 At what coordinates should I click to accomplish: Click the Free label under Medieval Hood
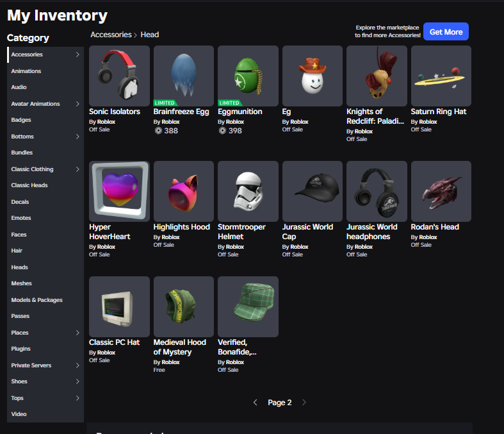point(159,370)
